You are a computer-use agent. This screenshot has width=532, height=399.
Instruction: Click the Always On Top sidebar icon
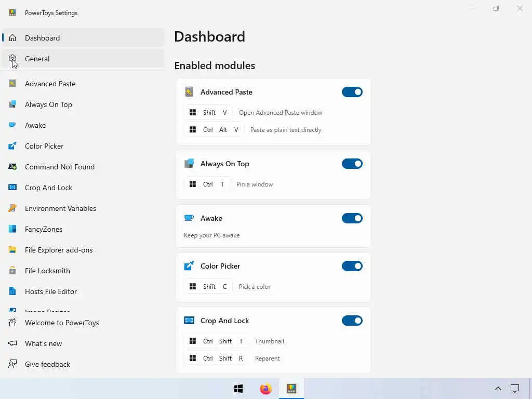pyautogui.click(x=12, y=104)
